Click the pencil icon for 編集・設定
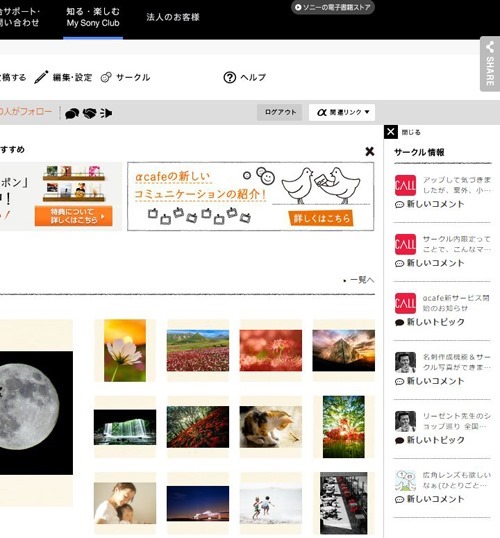 tap(41, 77)
